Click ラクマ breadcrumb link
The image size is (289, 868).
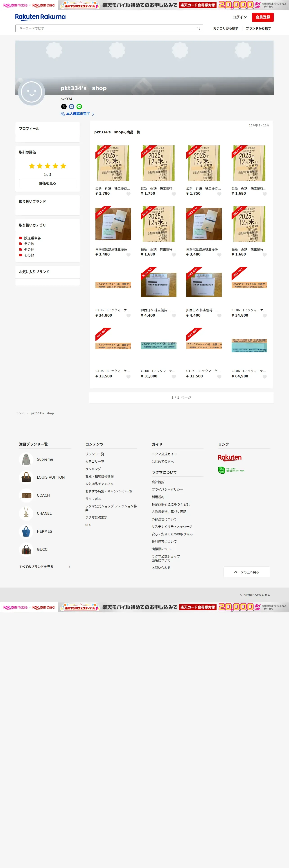20,413
